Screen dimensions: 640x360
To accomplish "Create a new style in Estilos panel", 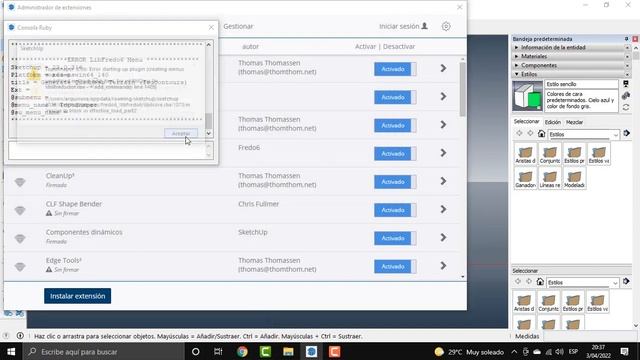I will [x=626, y=96].
